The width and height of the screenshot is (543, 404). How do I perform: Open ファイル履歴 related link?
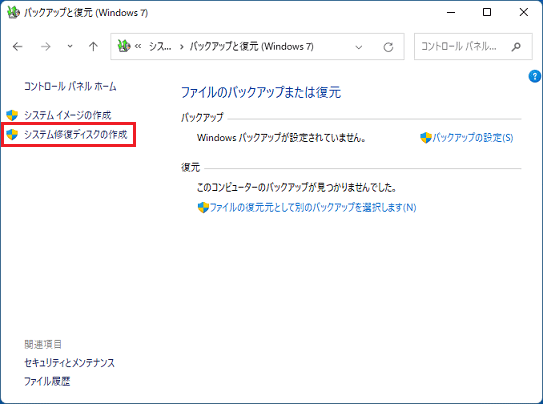tap(47, 381)
